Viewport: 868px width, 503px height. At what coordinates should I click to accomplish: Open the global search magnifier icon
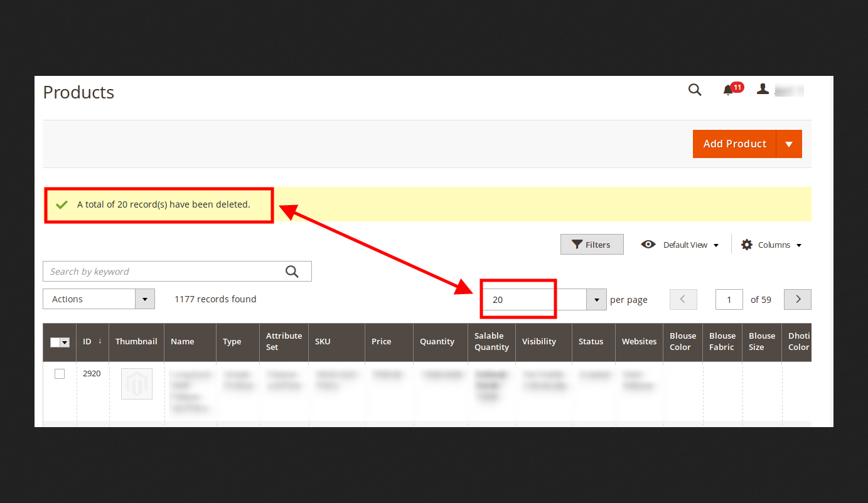tap(694, 90)
